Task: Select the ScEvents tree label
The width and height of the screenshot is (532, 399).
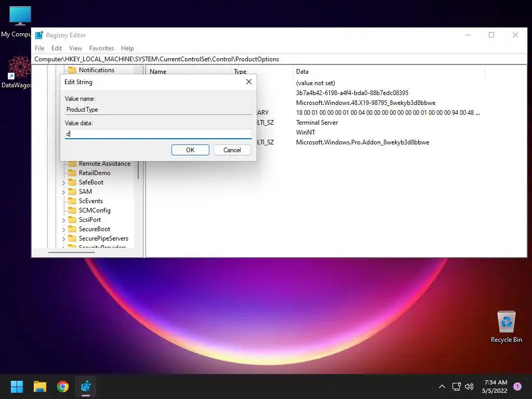Action: (90, 201)
